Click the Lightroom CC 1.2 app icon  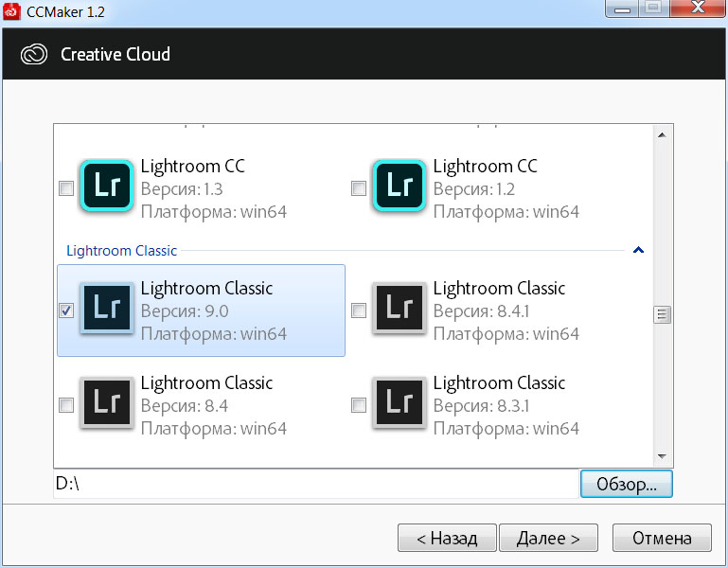click(400, 186)
